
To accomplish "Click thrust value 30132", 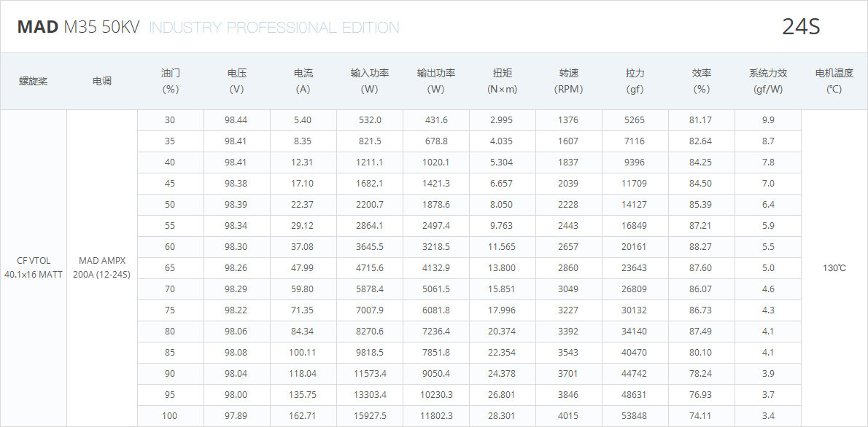I will 635,310.
